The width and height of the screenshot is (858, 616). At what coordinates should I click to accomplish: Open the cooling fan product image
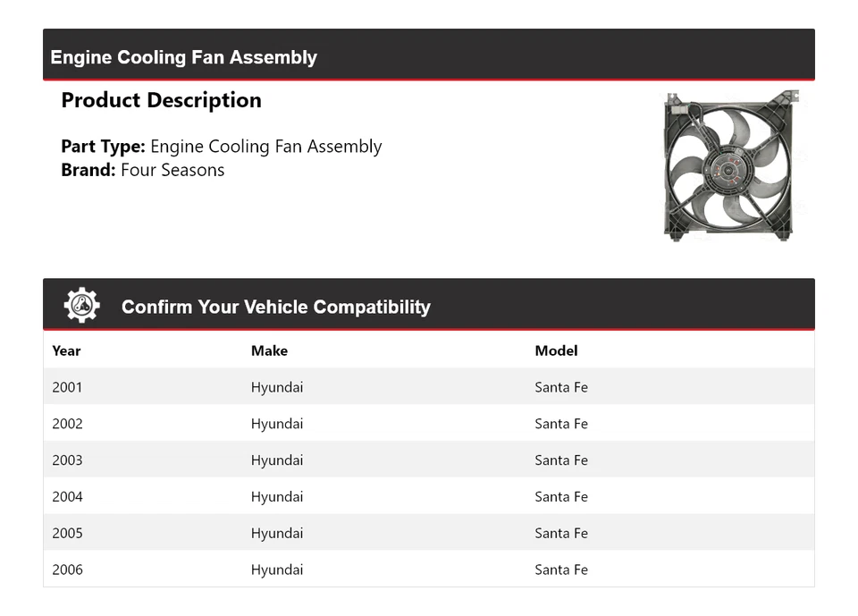729,165
